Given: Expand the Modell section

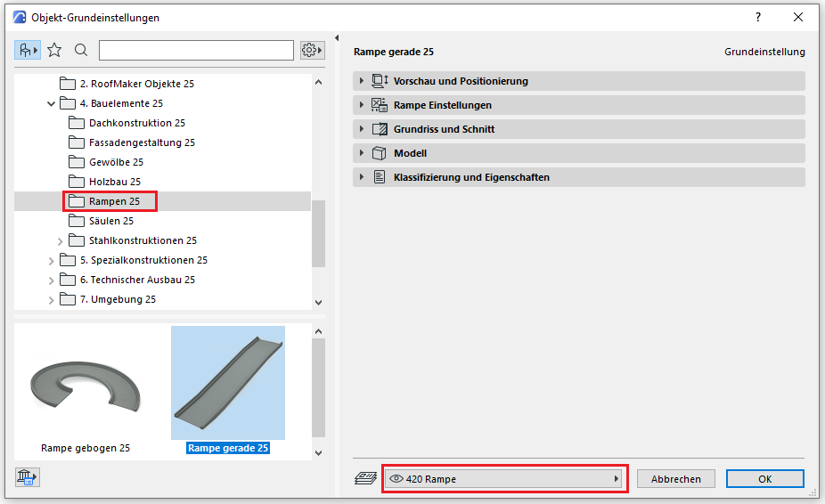Looking at the screenshot, I should [410, 153].
